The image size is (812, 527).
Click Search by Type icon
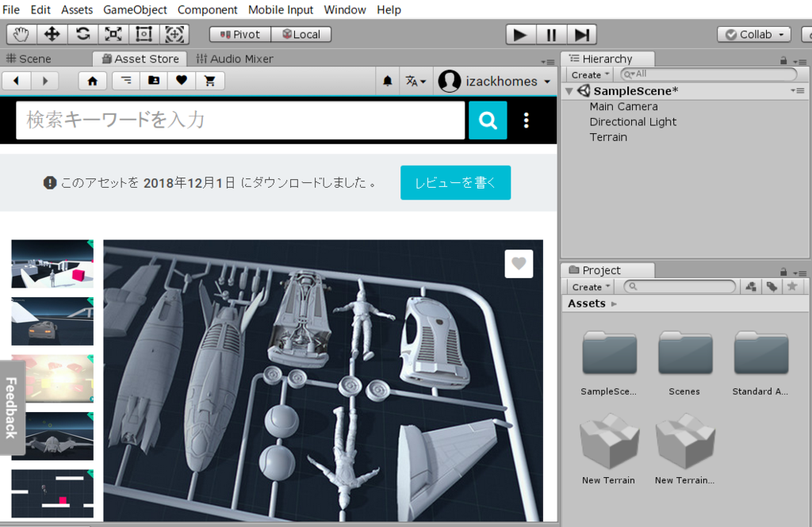751,286
